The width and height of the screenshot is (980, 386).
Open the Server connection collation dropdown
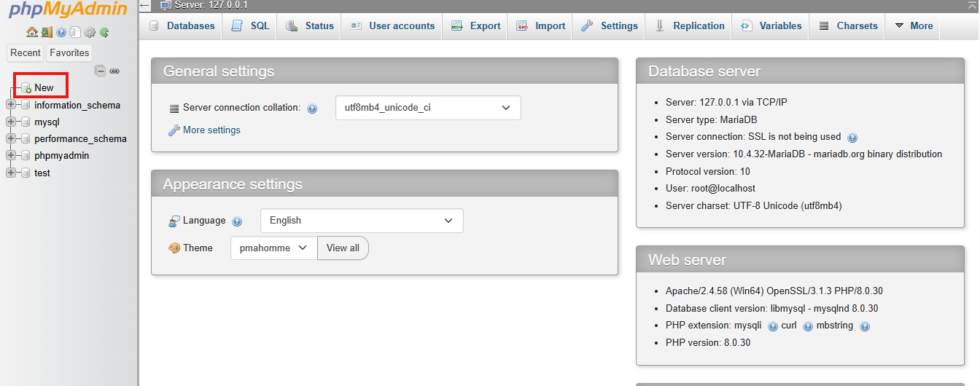tap(428, 108)
